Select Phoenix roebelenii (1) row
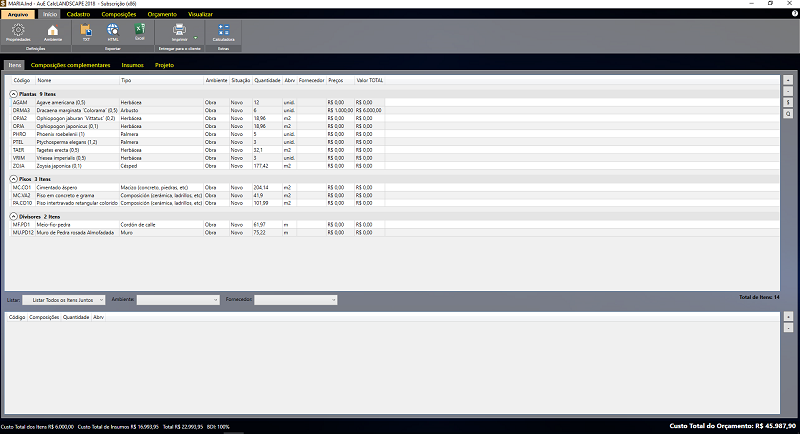Screen dimensions: 800x434 (395, 134)
